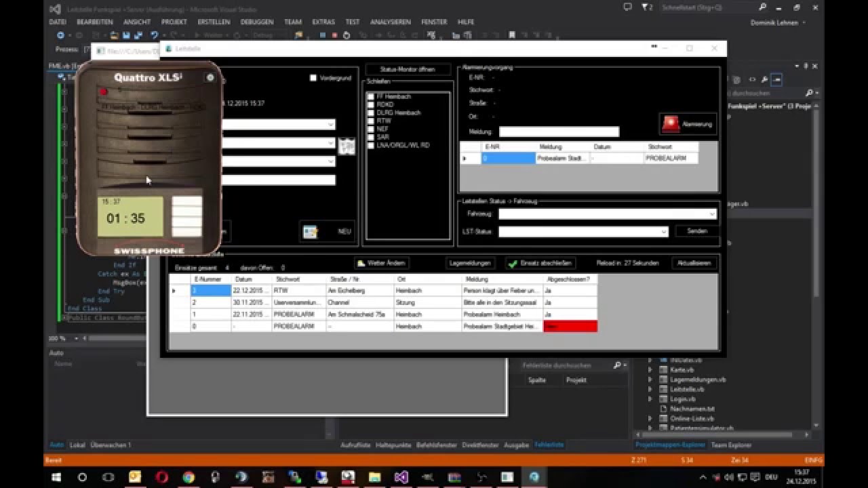Click the red Stop debugging icon
The width and height of the screenshot is (868, 488).
click(334, 35)
